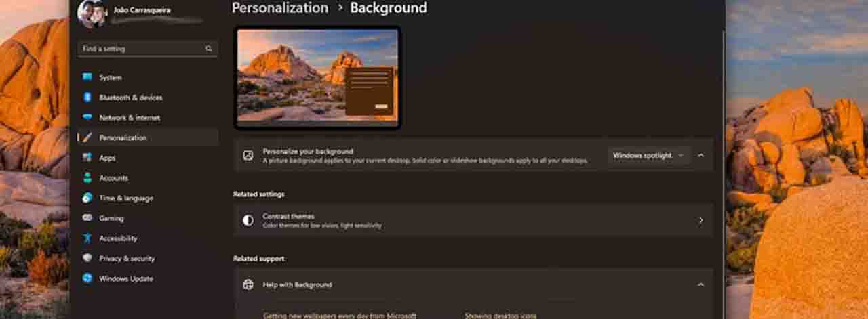The width and height of the screenshot is (868, 319).
Task: Click the Background page title
Action: click(x=389, y=8)
